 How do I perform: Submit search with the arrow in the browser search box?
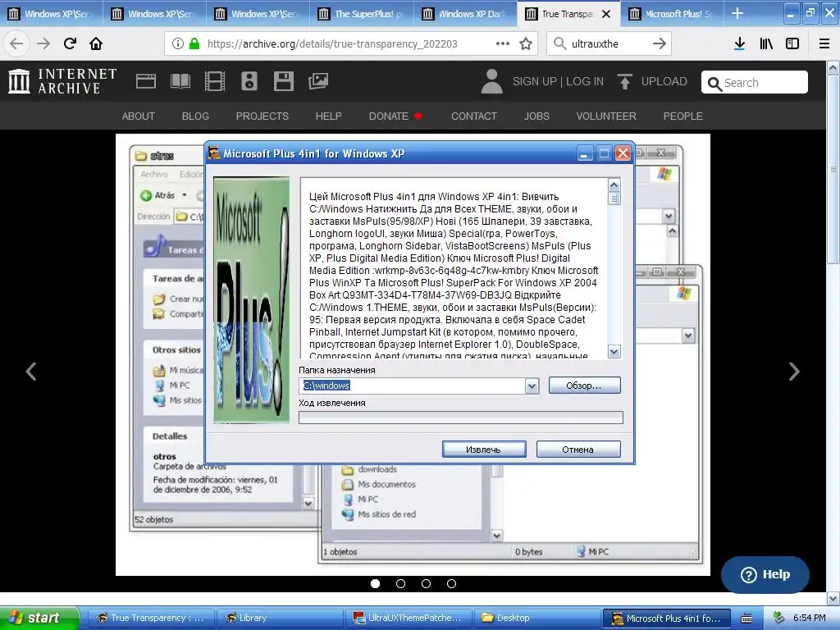[x=660, y=44]
